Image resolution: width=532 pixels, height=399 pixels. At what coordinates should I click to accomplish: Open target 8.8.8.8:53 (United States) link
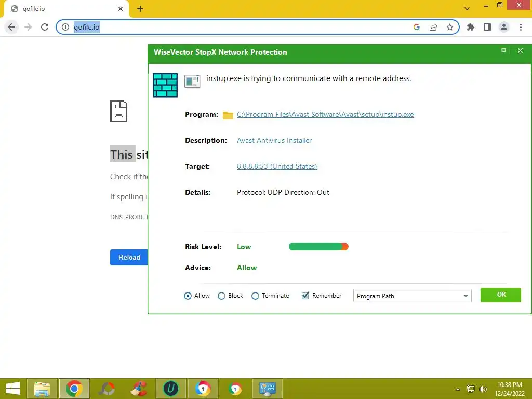point(277,166)
